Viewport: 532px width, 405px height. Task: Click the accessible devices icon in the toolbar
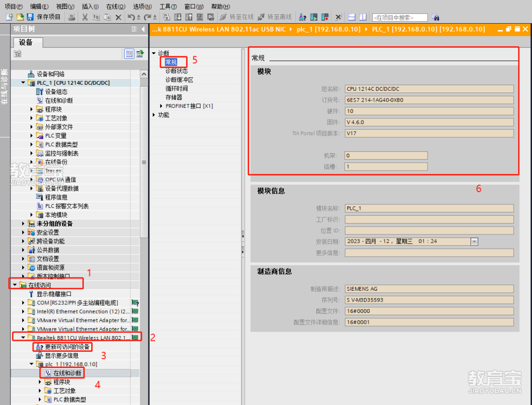click(x=303, y=17)
